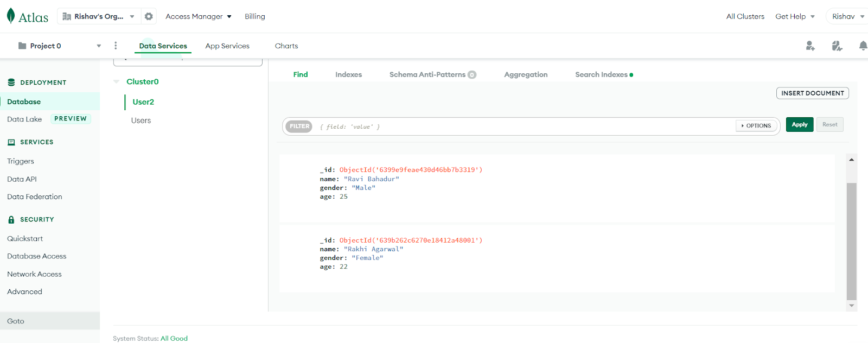Click the PREVIEW badge
The height and width of the screenshot is (343, 868).
71,118
